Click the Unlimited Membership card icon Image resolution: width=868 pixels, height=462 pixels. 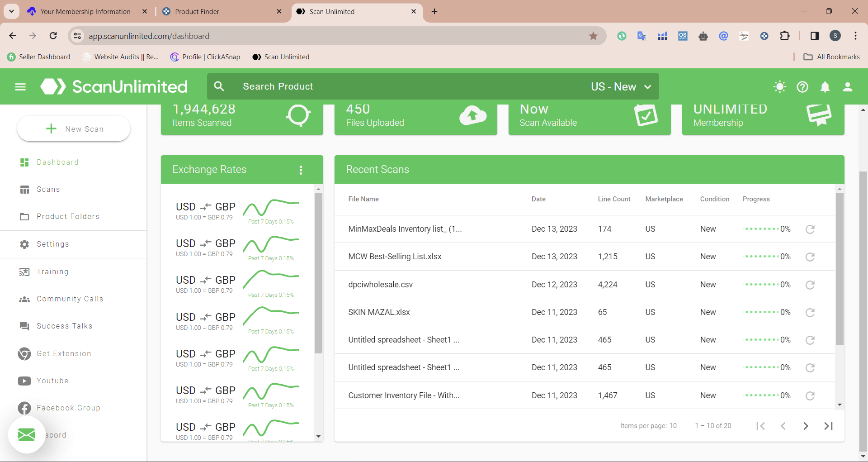tap(819, 115)
